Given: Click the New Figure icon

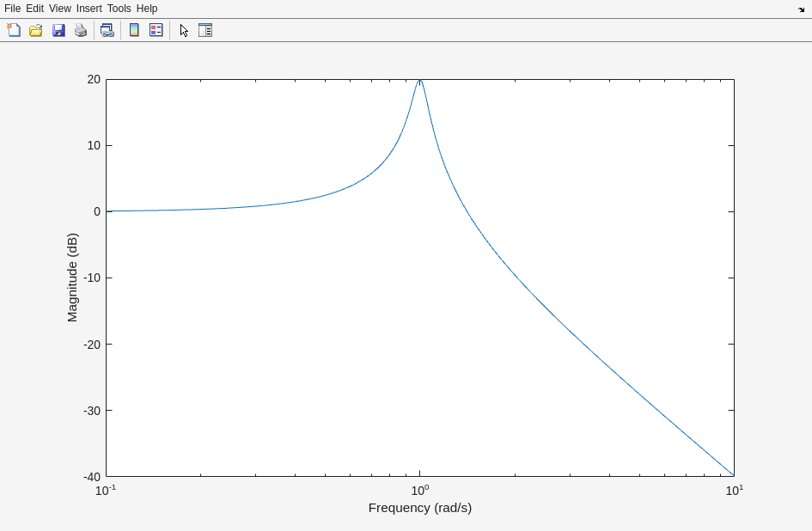Looking at the screenshot, I should tap(14, 30).
